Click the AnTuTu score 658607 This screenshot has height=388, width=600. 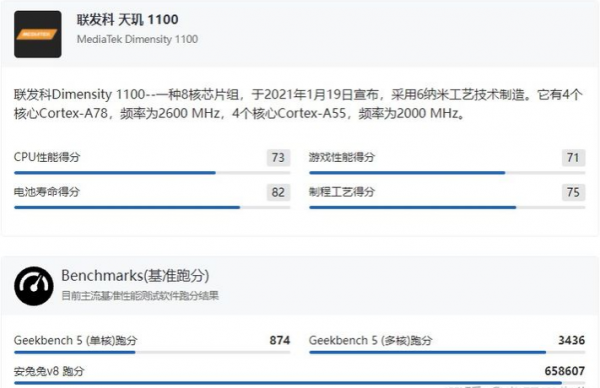point(565,371)
